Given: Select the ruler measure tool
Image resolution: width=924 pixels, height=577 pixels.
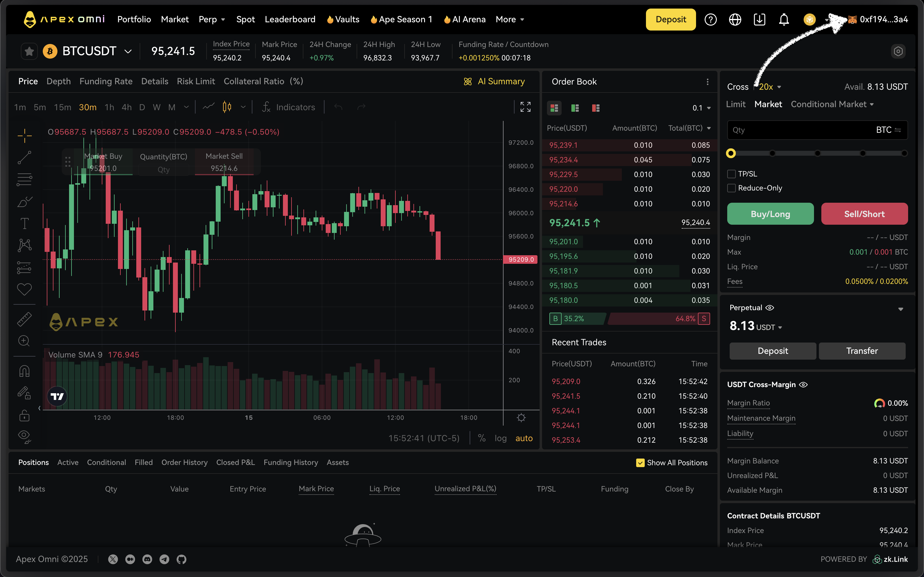Looking at the screenshot, I should (x=24, y=319).
